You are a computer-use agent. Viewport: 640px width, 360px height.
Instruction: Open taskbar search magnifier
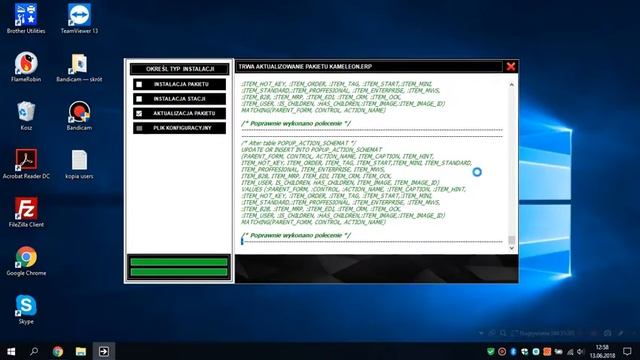pos(34,351)
